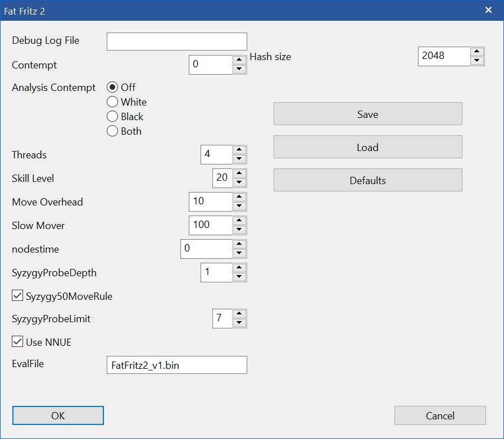Set Analysis Contempt to Black
Screen dimensions: 504x439
(x=112, y=117)
